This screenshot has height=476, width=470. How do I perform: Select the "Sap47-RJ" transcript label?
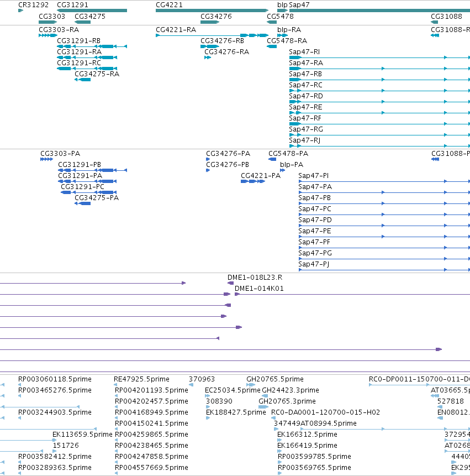click(x=304, y=140)
